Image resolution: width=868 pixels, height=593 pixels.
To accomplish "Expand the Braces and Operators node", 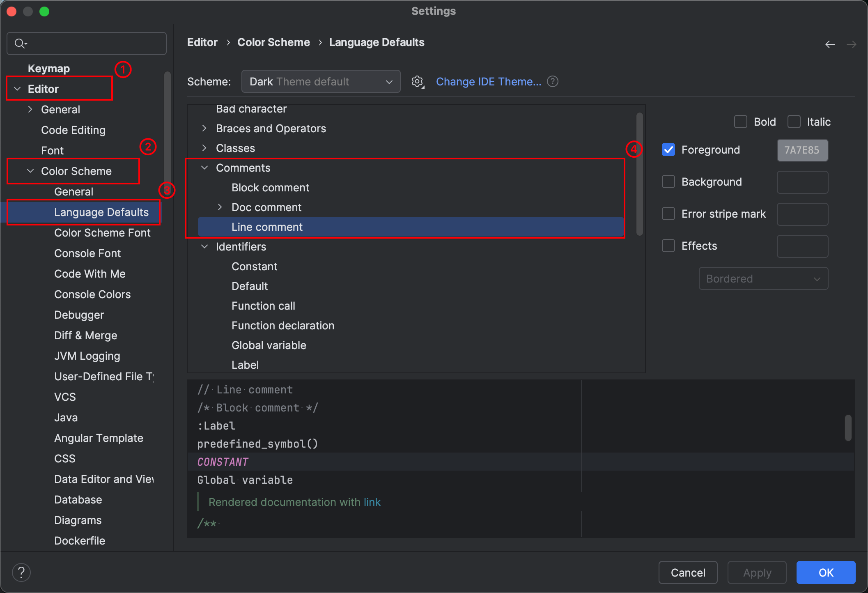I will [x=204, y=129].
